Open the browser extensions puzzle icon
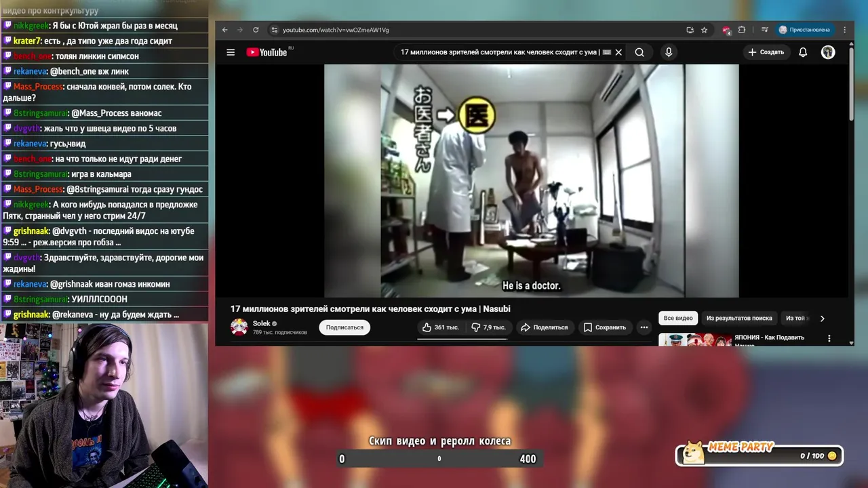The height and width of the screenshot is (488, 868). 742,30
